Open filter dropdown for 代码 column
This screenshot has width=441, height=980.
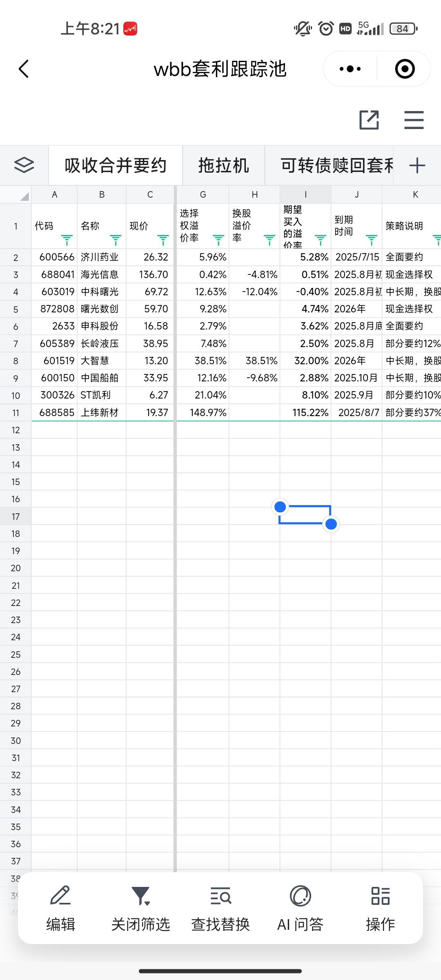(x=67, y=240)
